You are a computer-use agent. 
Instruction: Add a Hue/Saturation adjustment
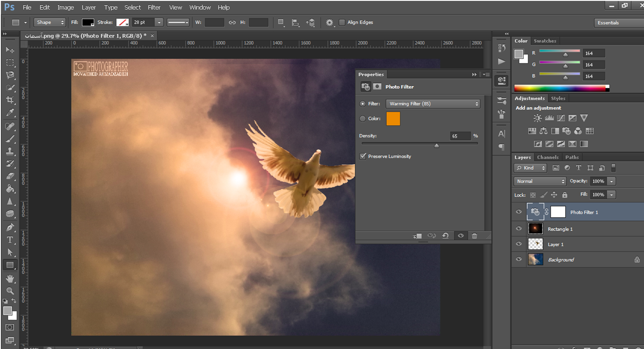click(532, 131)
